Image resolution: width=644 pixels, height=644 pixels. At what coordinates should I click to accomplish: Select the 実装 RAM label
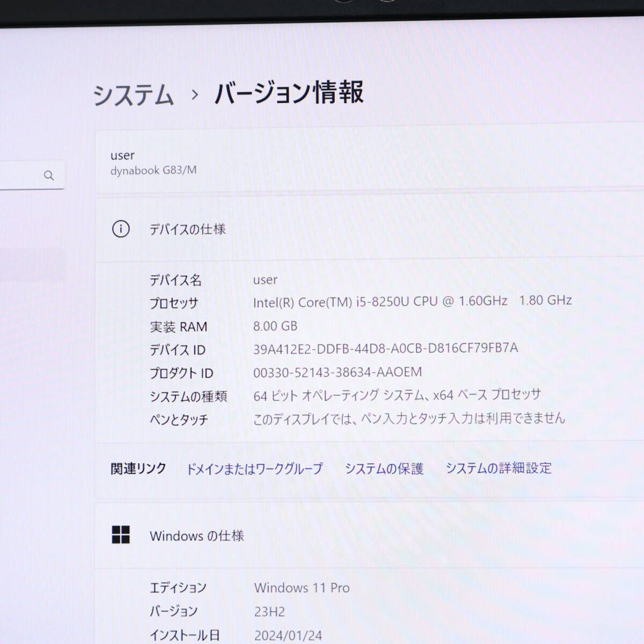[178, 327]
